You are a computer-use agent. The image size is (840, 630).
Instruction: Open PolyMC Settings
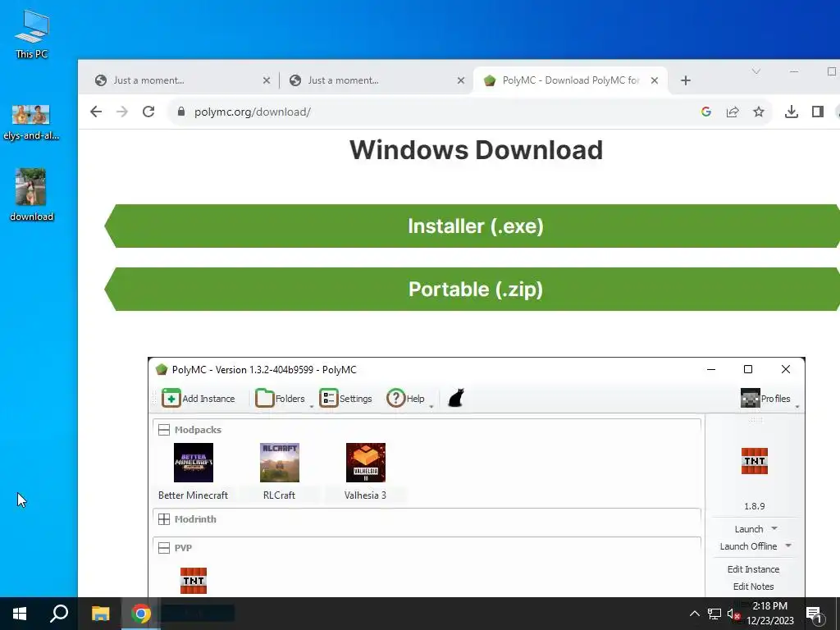[345, 398]
